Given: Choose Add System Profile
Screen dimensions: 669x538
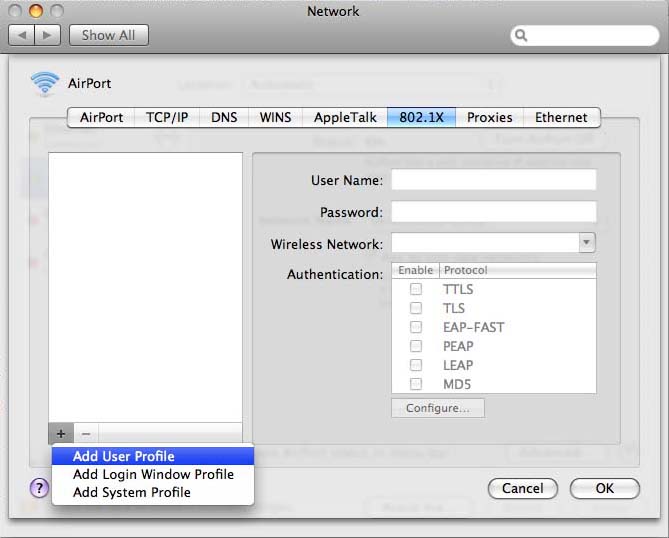Looking at the screenshot, I should click(x=153, y=492).
